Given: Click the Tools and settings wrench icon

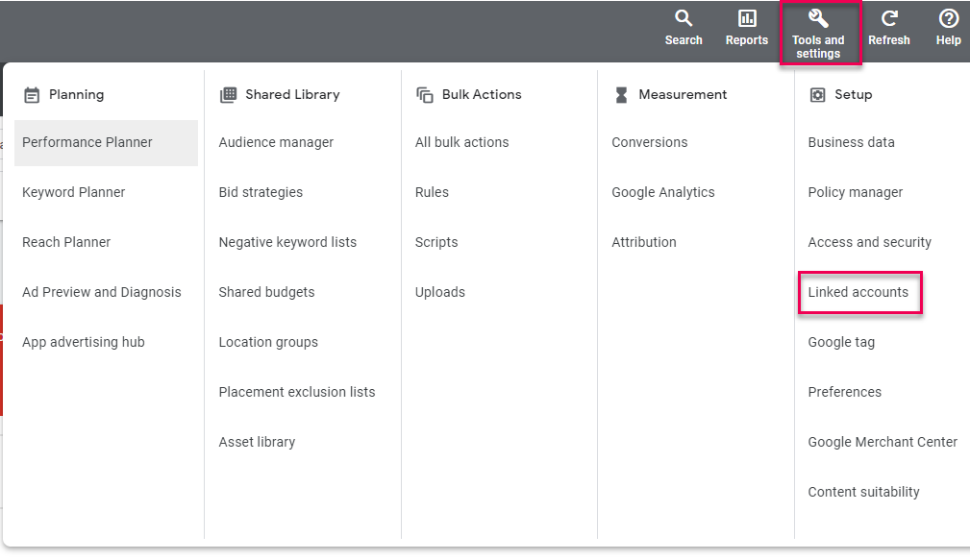Looking at the screenshot, I should click(818, 19).
